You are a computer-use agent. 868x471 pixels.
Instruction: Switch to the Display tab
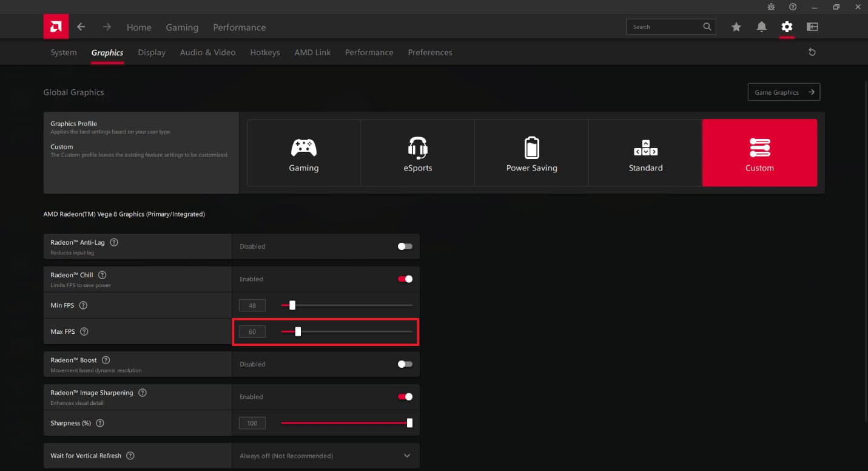click(152, 52)
